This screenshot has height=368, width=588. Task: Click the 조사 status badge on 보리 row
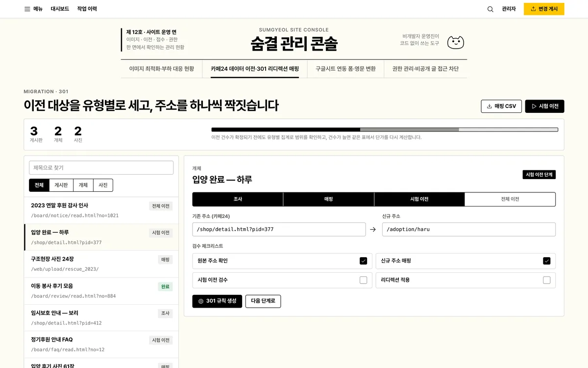click(165, 313)
